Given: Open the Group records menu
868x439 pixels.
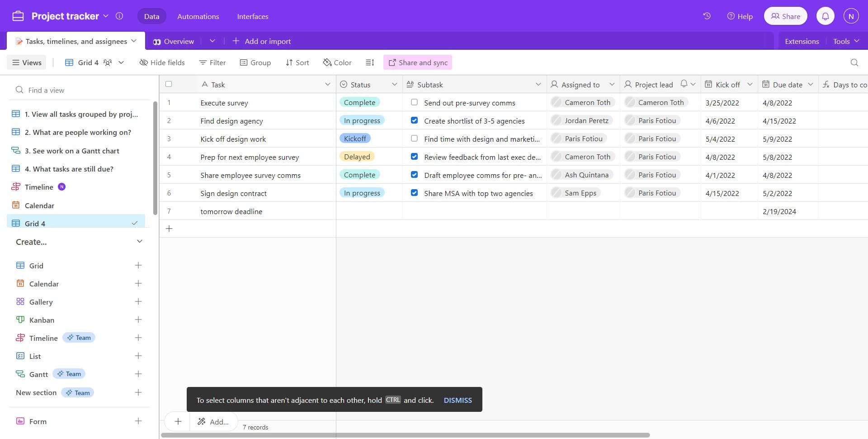Looking at the screenshot, I should pos(255,62).
